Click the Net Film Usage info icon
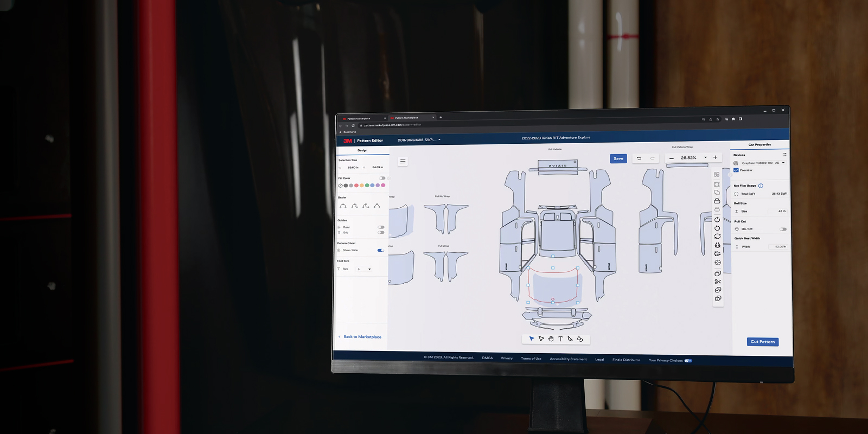 [x=761, y=186]
